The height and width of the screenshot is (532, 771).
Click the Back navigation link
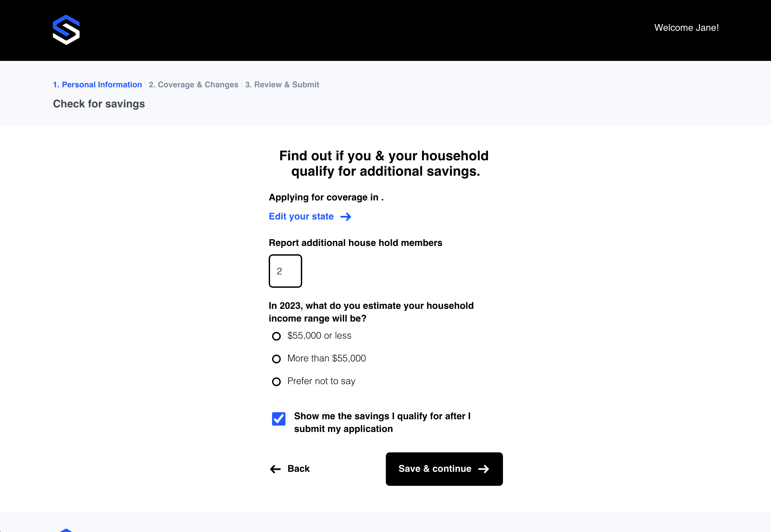click(x=298, y=469)
